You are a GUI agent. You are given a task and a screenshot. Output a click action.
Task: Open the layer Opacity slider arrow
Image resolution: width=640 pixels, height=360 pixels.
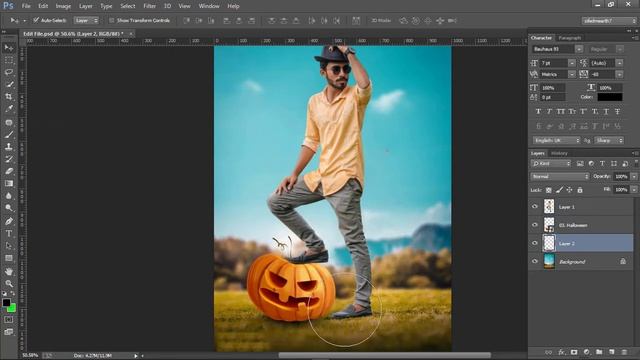pos(634,176)
